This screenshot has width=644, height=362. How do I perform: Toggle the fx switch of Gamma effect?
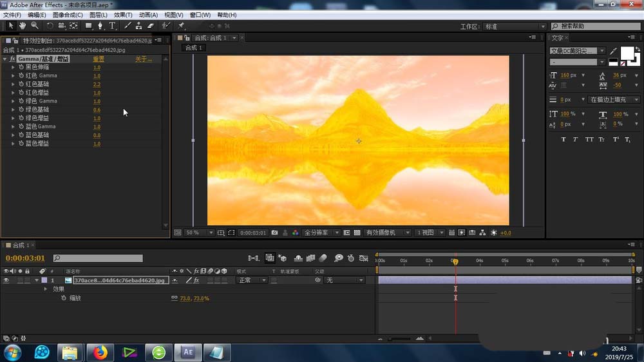click(12, 59)
